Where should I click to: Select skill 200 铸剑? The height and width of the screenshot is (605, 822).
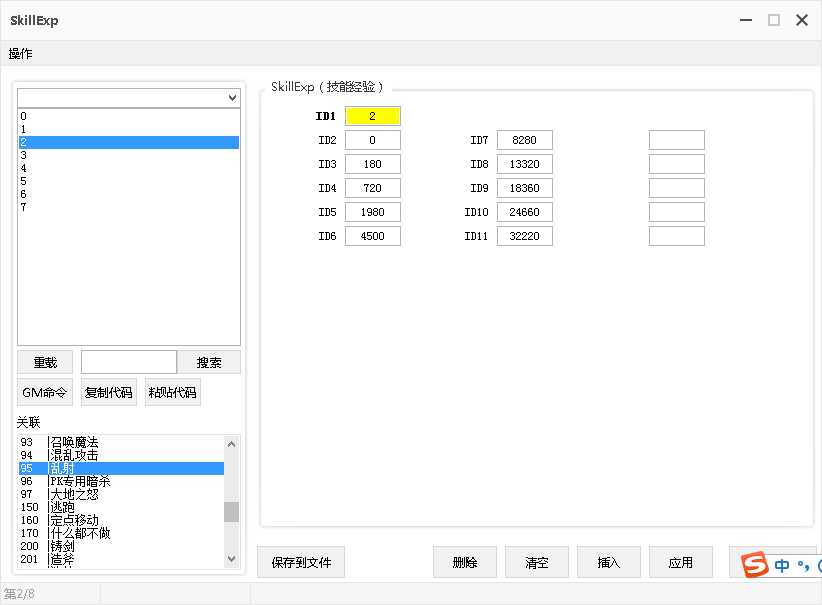click(x=121, y=546)
